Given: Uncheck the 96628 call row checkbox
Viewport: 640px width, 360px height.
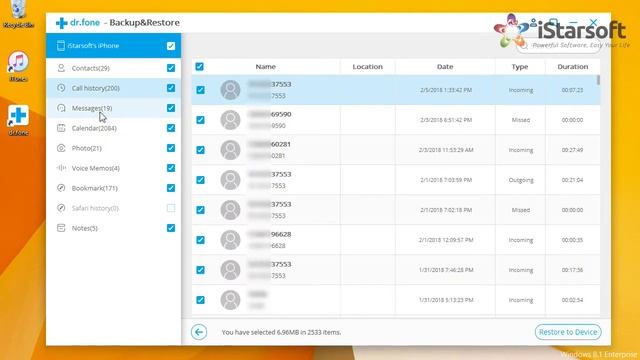Looking at the screenshot, I should [x=200, y=240].
